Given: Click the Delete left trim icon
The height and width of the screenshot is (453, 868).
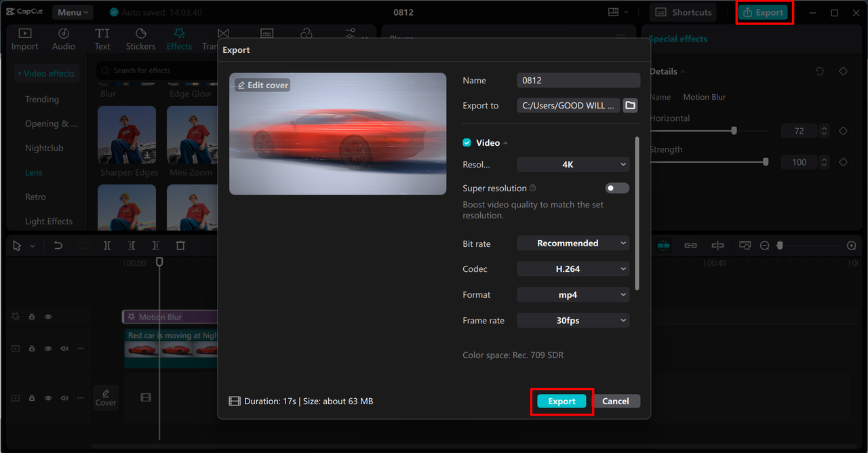Looking at the screenshot, I should (x=132, y=245).
